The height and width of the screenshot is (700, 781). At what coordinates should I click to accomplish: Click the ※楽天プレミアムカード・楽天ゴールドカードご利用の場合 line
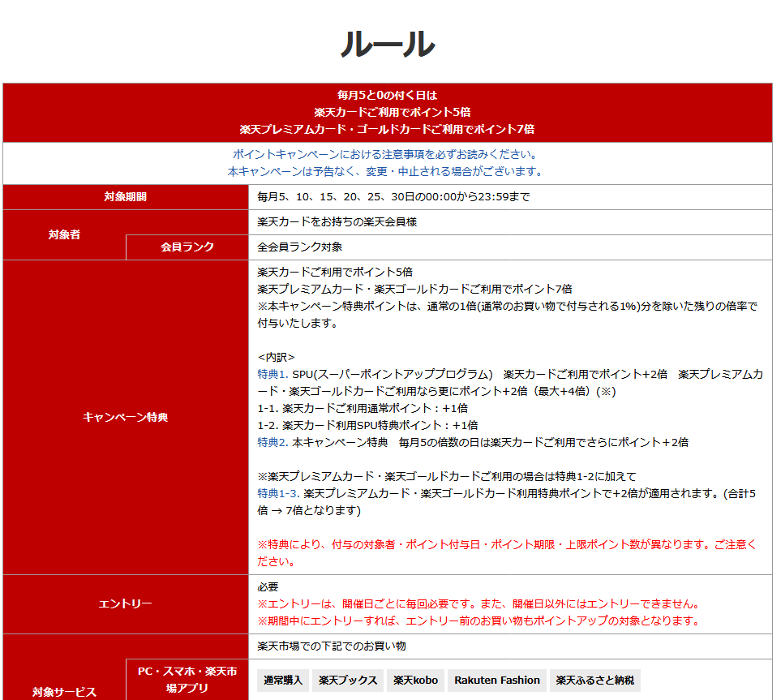(x=447, y=476)
